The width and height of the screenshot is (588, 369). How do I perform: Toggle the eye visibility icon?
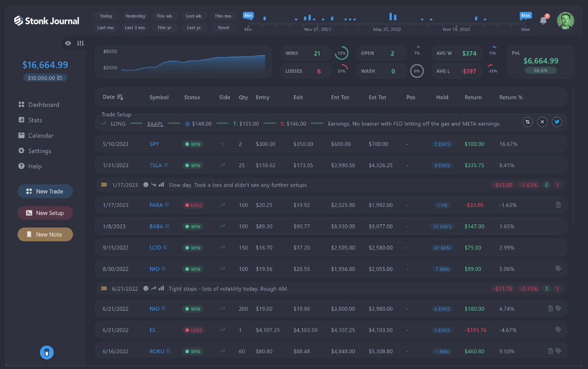click(68, 43)
